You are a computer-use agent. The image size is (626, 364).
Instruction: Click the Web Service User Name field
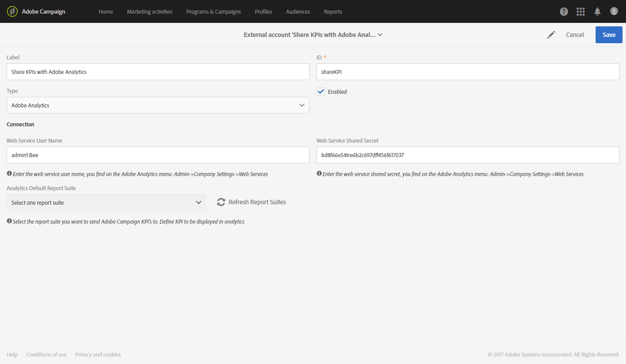tap(158, 155)
